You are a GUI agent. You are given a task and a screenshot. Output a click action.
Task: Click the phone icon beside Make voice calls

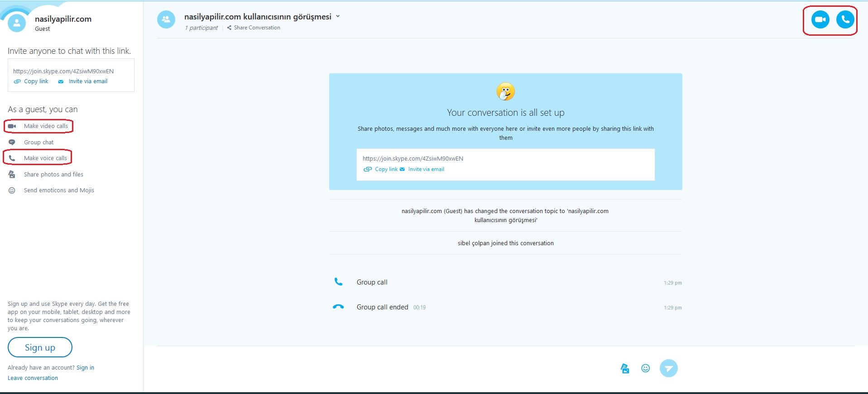click(12, 158)
